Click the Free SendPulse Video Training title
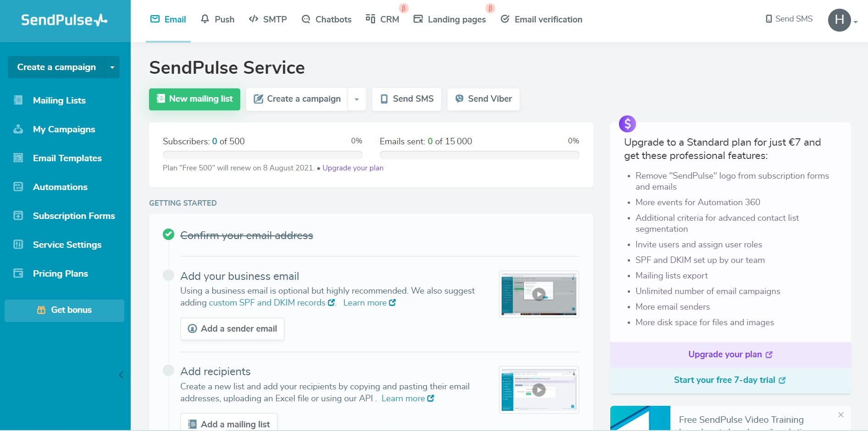868x431 pixels. point(741,420)
